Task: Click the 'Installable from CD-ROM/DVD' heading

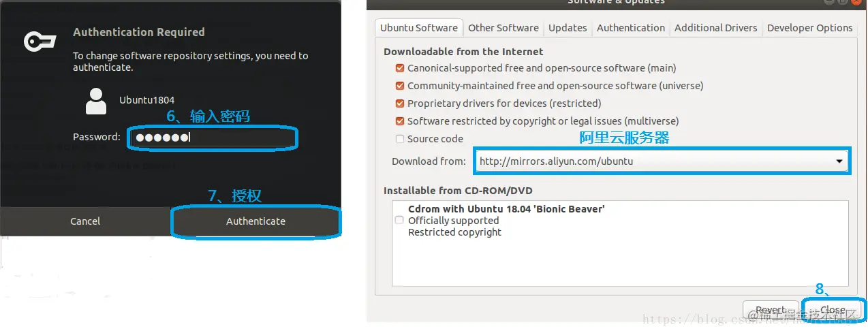Action: [458, 191]
